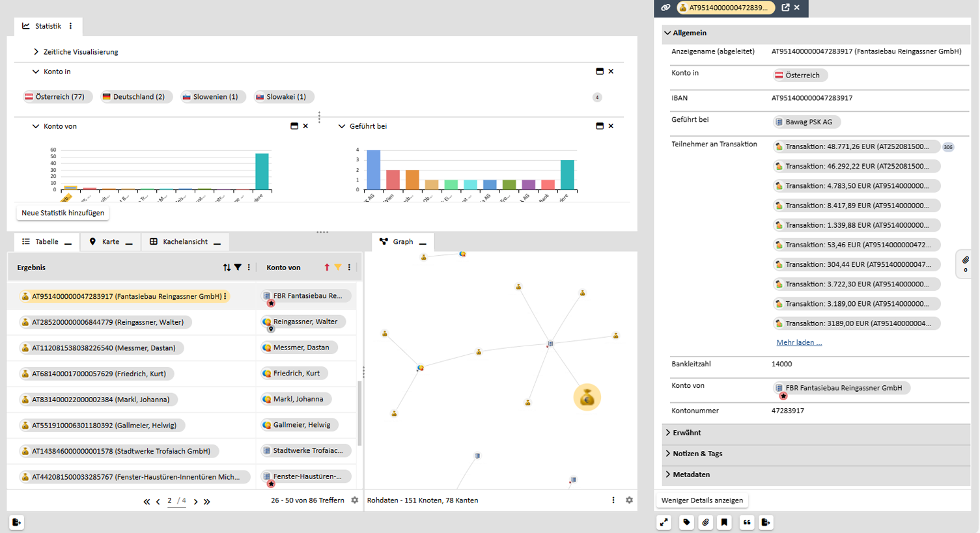Go to previous results page
This screenshot has height=533, width=980.
(x=158, y=502)
